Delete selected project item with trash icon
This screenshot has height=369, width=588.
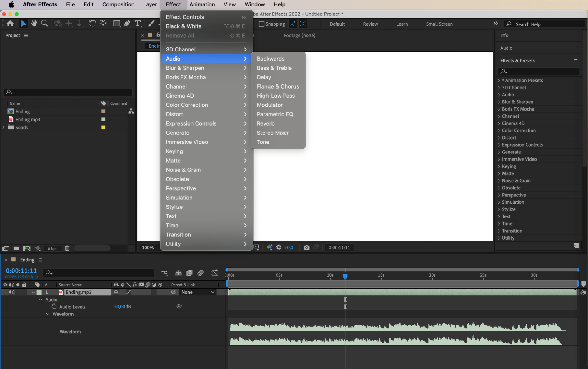[67, 248]
